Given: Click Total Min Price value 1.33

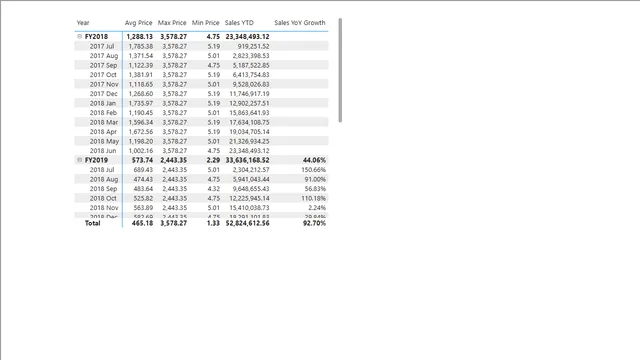Looking at the screenshot, I should (x=213, y=223).
